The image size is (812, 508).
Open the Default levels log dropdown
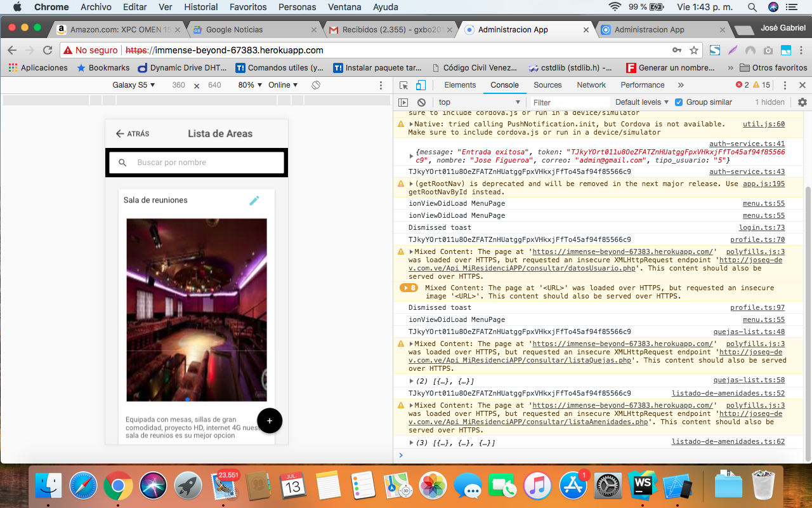coord(642,102)
